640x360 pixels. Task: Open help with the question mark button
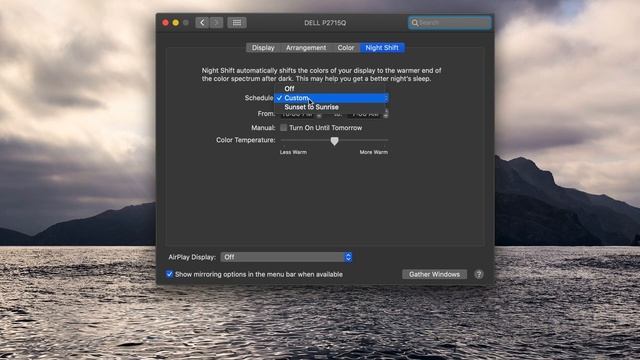pos(479,274)
